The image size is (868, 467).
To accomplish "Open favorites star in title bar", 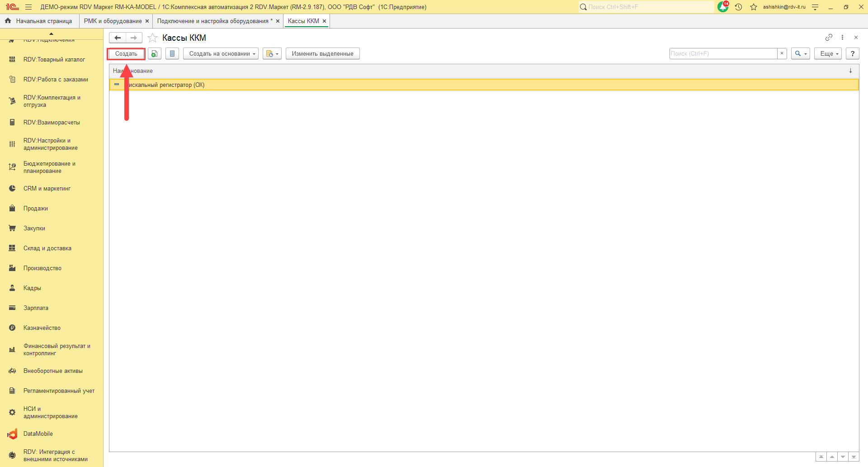I will [x=754, y=7].
